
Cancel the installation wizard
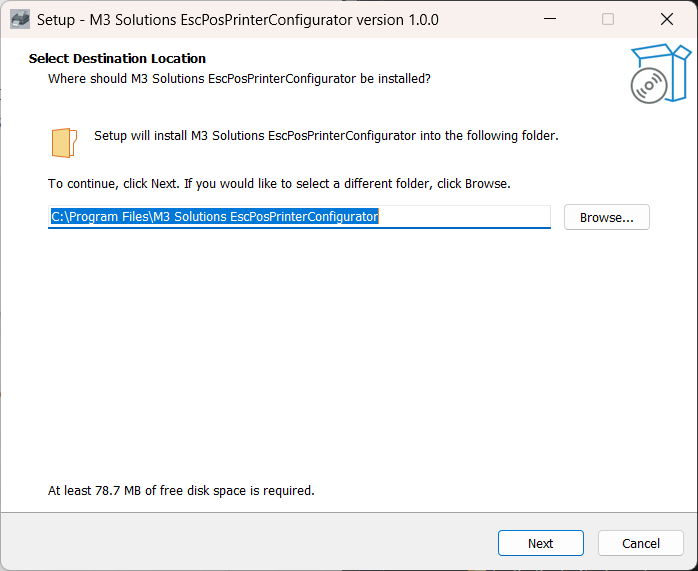point(641,543)
